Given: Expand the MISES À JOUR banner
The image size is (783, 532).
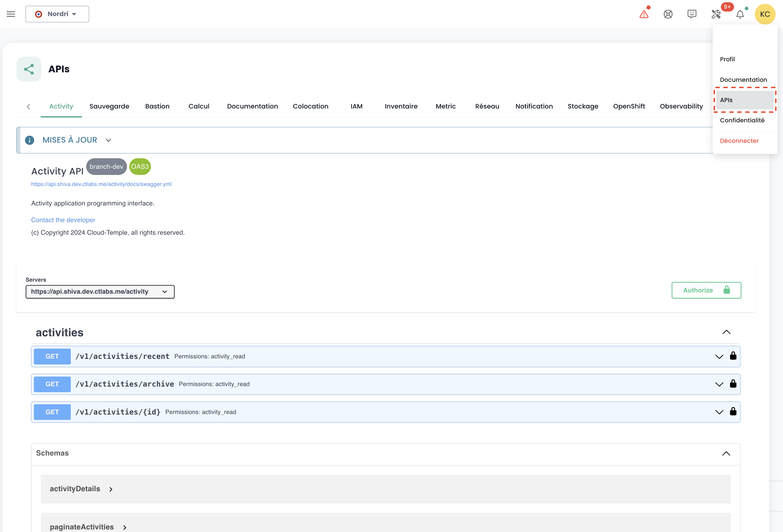Looking at the screenshot, I should 109,140.
